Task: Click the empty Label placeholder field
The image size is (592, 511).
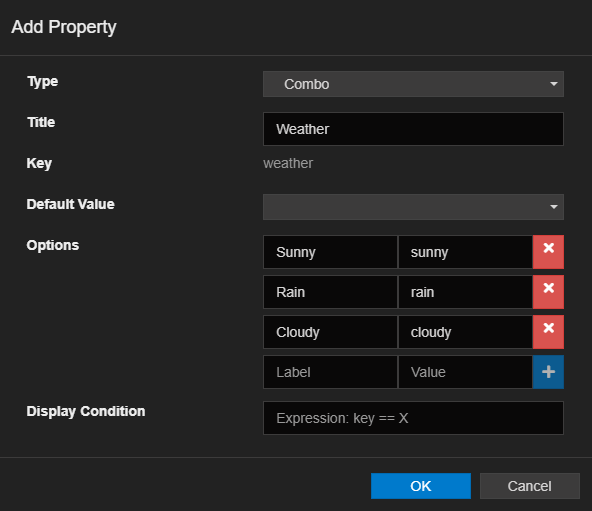Action: click(x=330, y=372)
